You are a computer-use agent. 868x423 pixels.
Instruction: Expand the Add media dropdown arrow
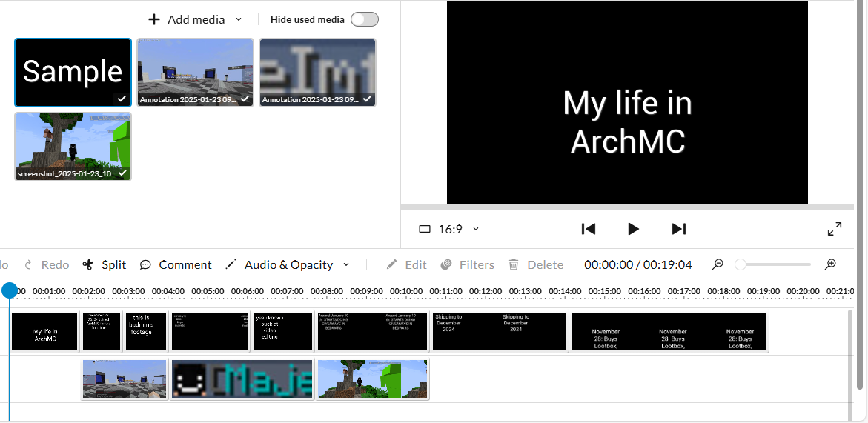[239, 19]
